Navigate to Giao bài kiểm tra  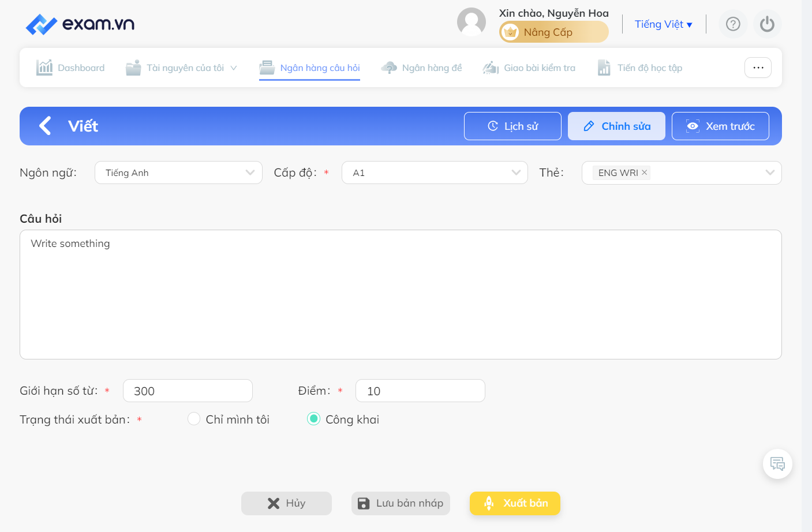(x=529, y=68)
